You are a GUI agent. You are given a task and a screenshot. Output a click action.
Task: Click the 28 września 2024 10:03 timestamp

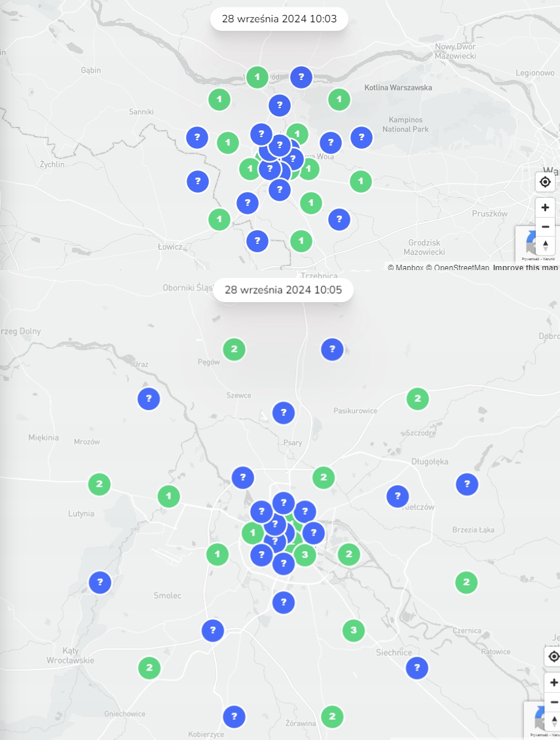point(279,19)
